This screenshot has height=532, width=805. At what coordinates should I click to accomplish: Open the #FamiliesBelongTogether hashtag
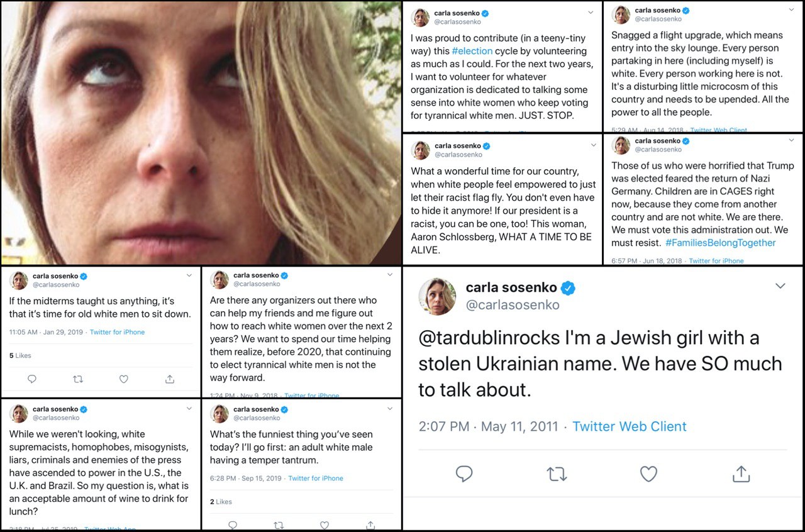pos(720,243)
